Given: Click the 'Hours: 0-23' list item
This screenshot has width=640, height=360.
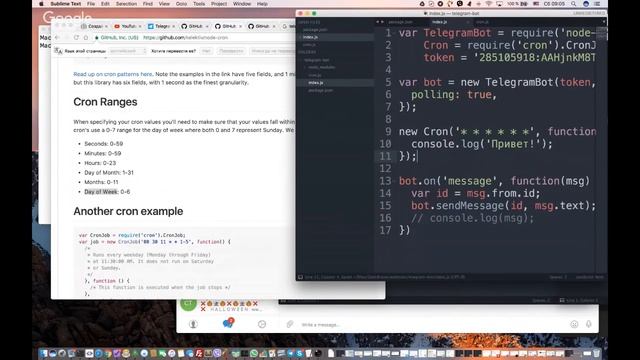Looking at the screenshot, I should click(x=100, y=163).
